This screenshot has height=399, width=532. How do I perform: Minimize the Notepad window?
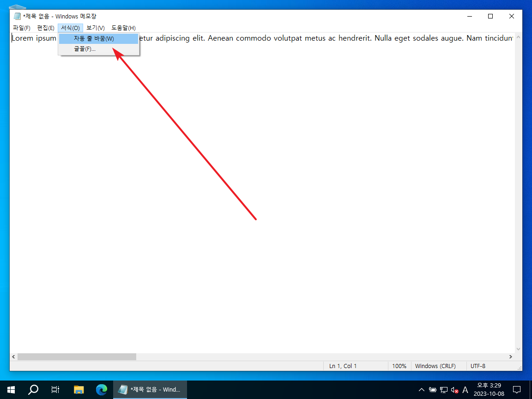[470, 16]
